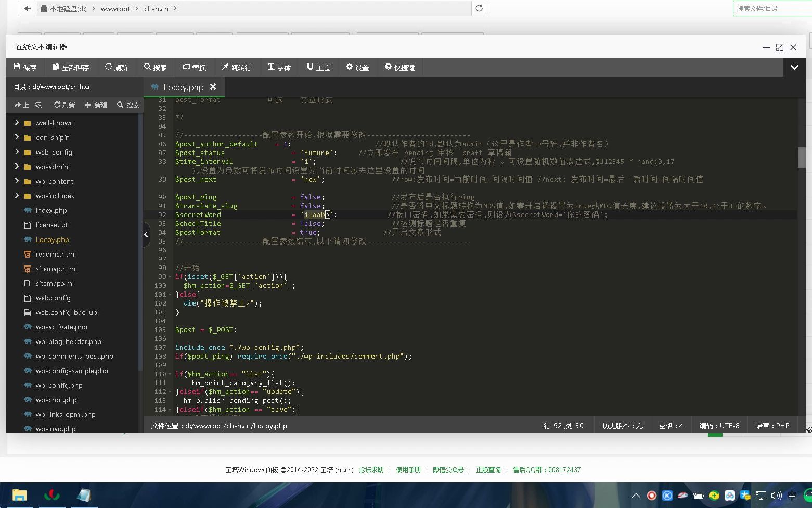
Task: Refresh the editor using the toolbar 刷新
Action: (117, 67)
